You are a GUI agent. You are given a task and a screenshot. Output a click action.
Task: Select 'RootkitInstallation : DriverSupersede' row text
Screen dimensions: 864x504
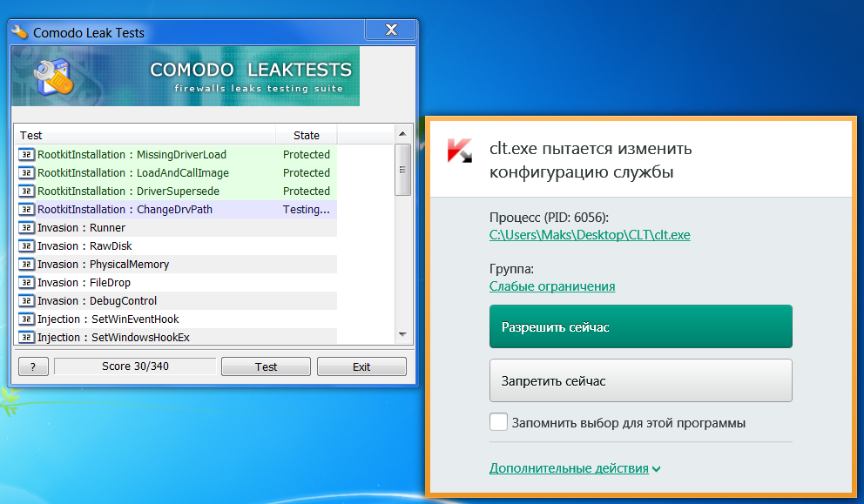pos(128,192)
